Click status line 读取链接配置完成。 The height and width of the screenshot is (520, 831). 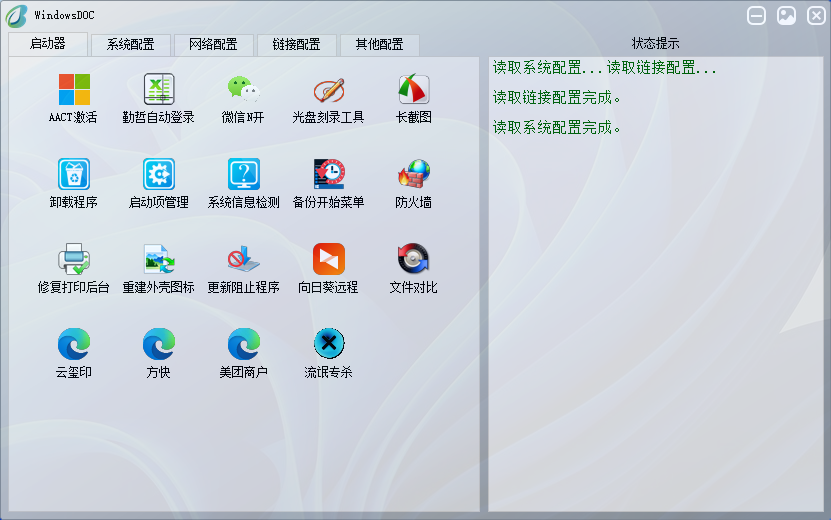(x=556, y=98)
